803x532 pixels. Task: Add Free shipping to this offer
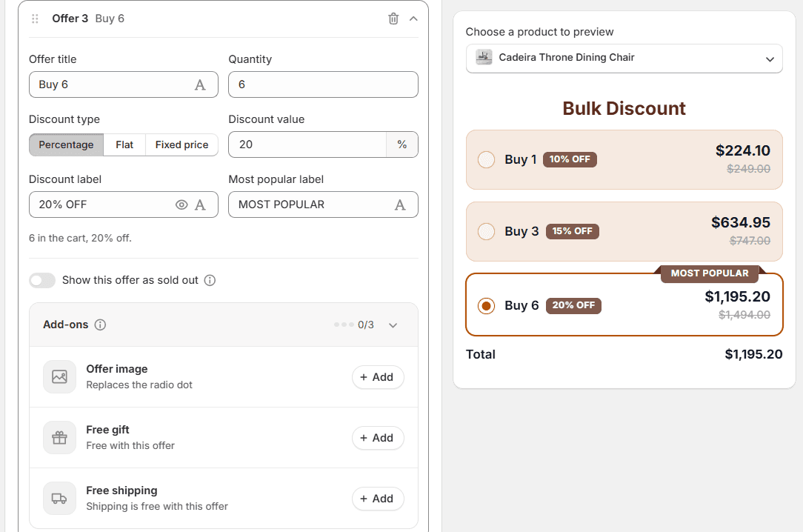(x=378, y=499)
